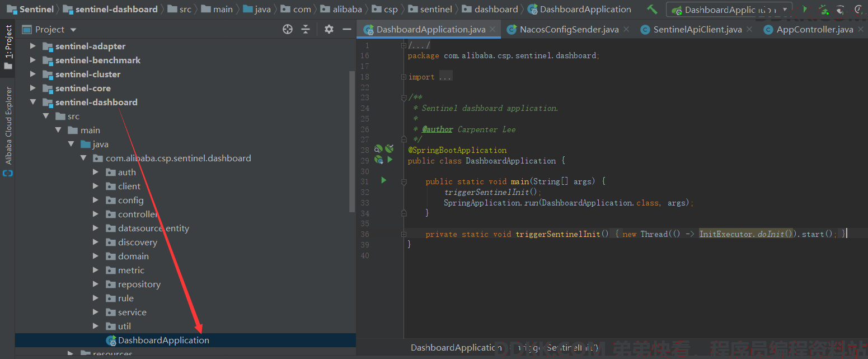Collapse the main folder node

pos(58,130)
